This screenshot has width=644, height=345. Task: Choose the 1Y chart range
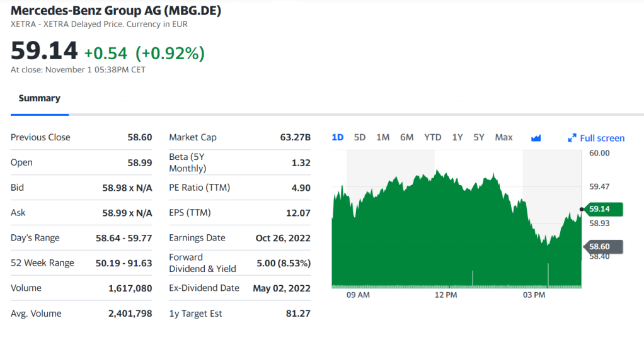tap(457, 137)
